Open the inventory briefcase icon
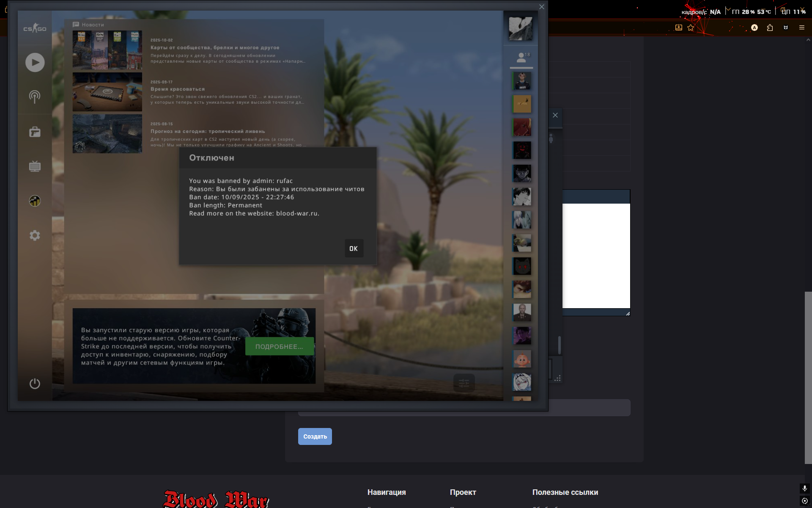Viewport: 812px width, 508px height. (x=35, y=132)
